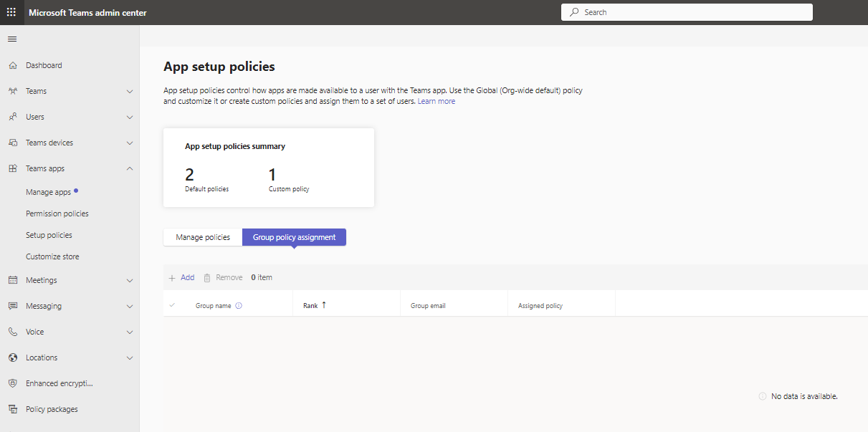
Task: Switch to the Manage policies tab
Action: 203,237
